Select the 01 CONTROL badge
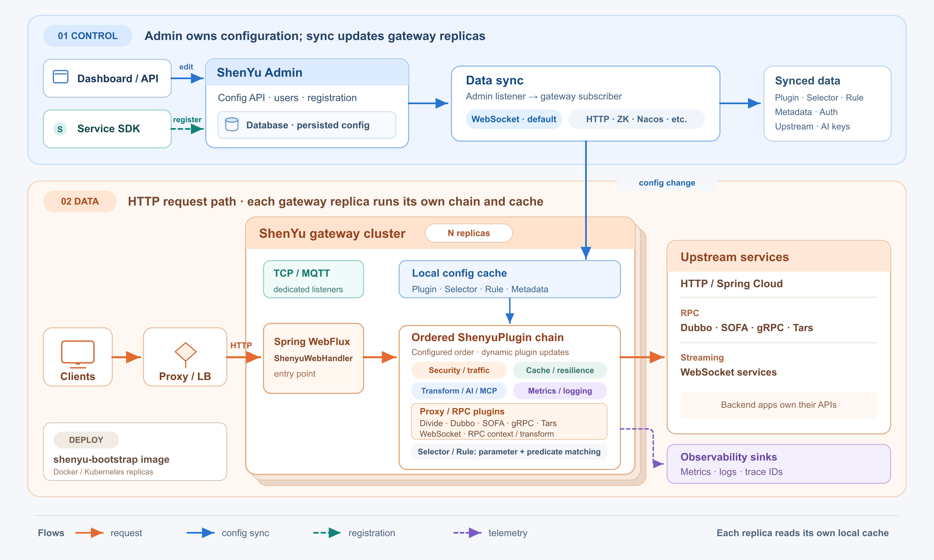 tap(88, 36)
